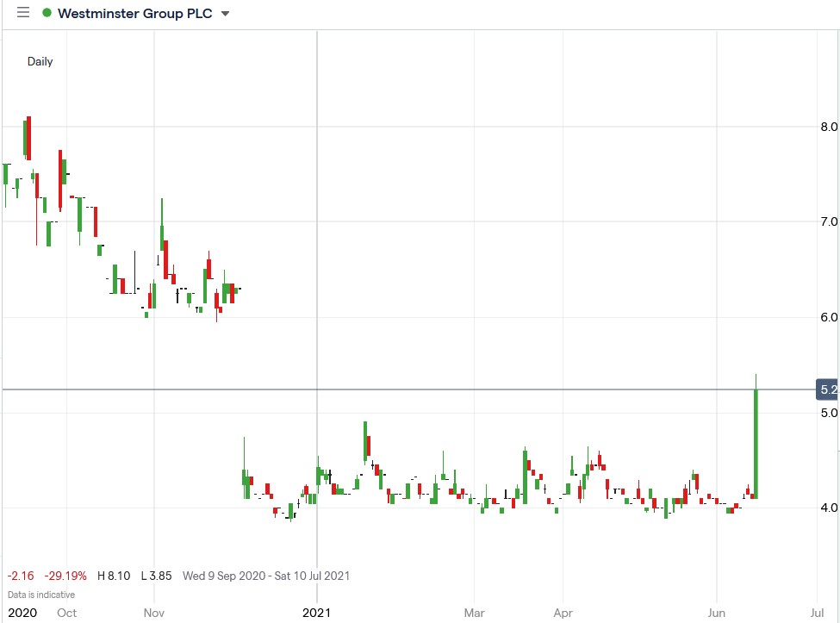Screen dimensions: 840x623
Task: Click the Nov label on the time axis
Action: 153,614
